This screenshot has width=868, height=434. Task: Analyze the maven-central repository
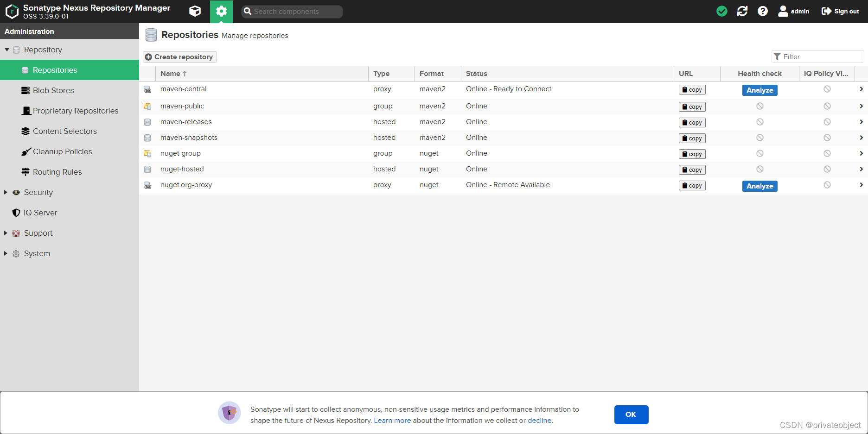point(759,90)
